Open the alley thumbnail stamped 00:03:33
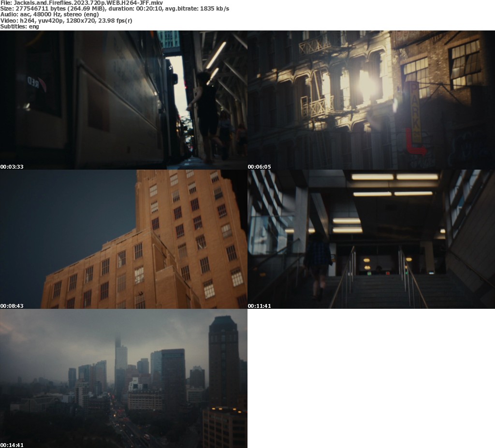Screen dimensions: 495x448 tap(123, 100)
